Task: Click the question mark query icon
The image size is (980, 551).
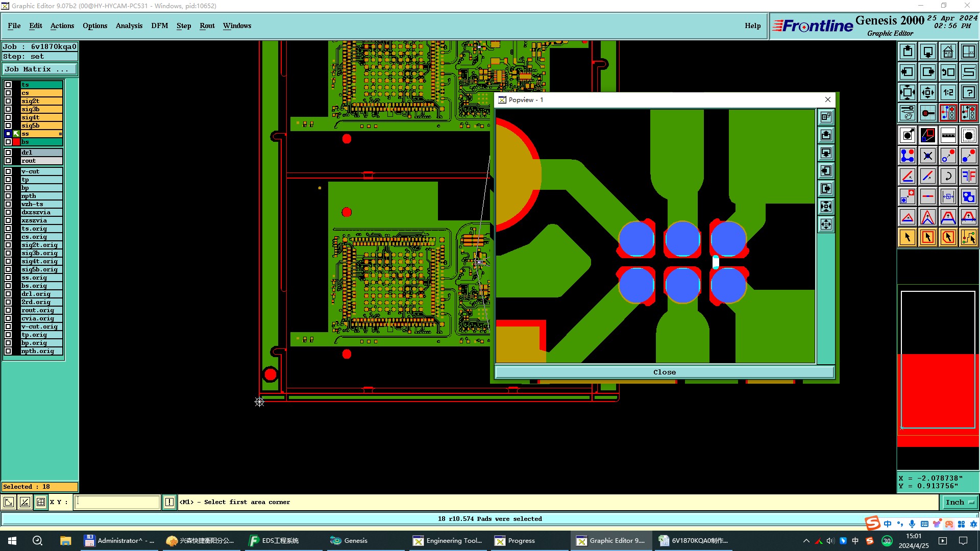Action: pos(969,92)
